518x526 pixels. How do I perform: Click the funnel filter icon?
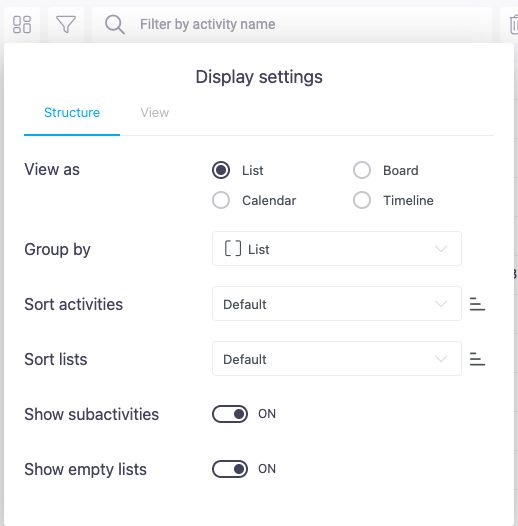click(65, 24)
